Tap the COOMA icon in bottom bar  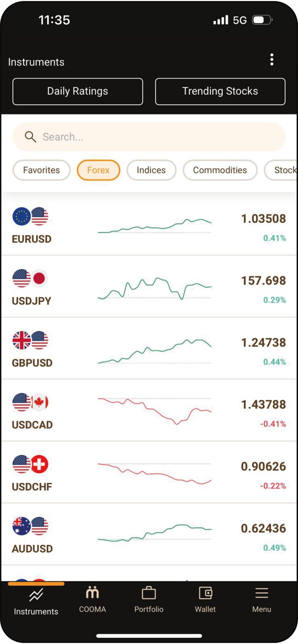click(x=92, y=594)
